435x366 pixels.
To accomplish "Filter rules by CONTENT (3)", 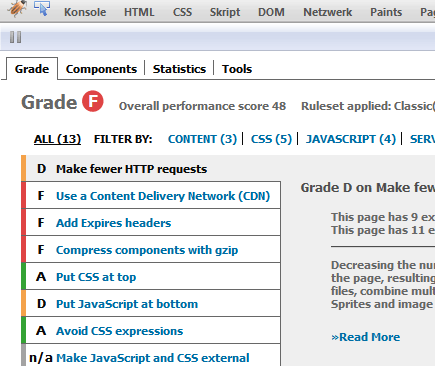I will tap(202, 139).
